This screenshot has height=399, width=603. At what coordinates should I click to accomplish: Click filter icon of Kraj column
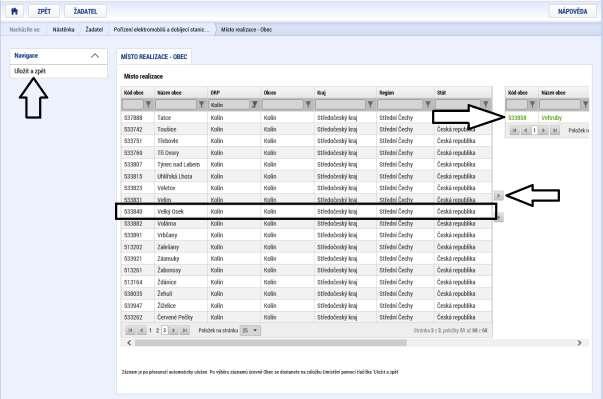[x=370, y=104]
